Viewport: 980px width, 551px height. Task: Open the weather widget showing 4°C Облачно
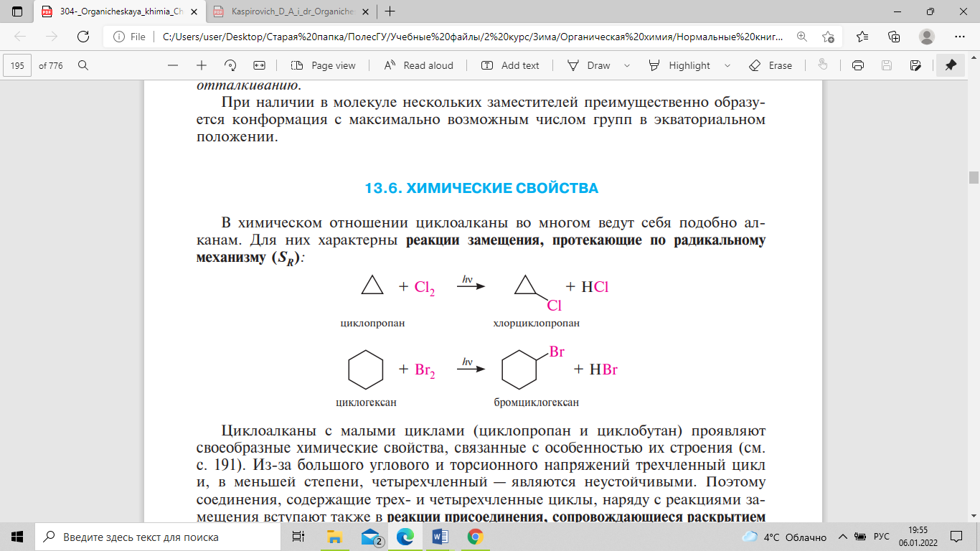pyautogui.click(x=783, y=537)
